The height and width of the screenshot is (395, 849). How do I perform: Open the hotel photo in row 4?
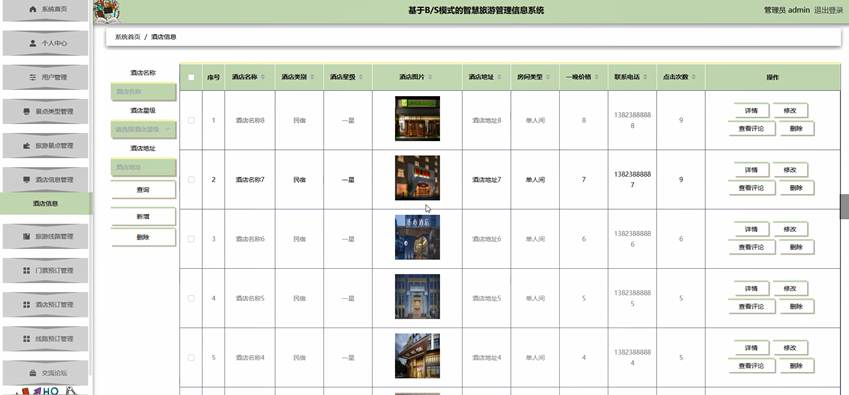[417, 297]
